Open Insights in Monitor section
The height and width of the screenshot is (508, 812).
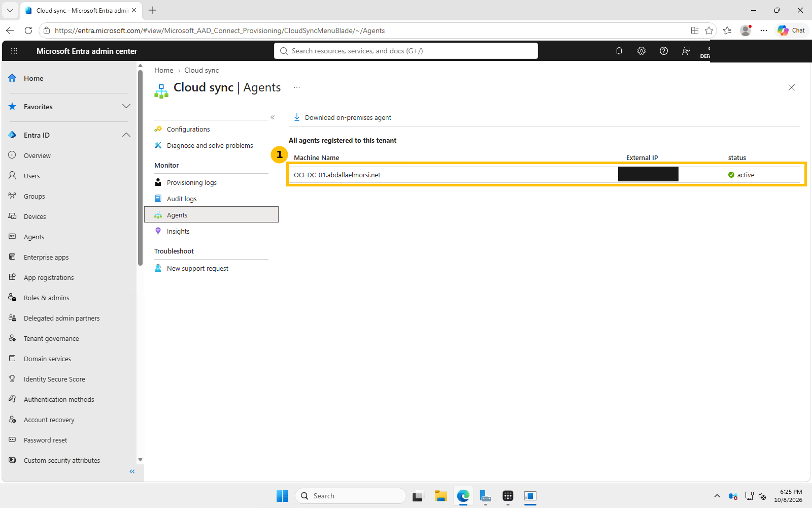tap(178, 231)
